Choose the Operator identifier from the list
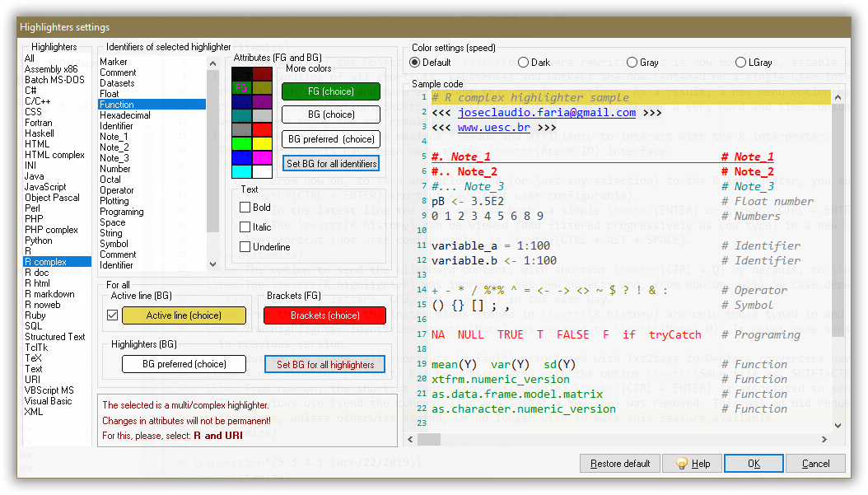This screenshot has height=495, width=868. 117,190
